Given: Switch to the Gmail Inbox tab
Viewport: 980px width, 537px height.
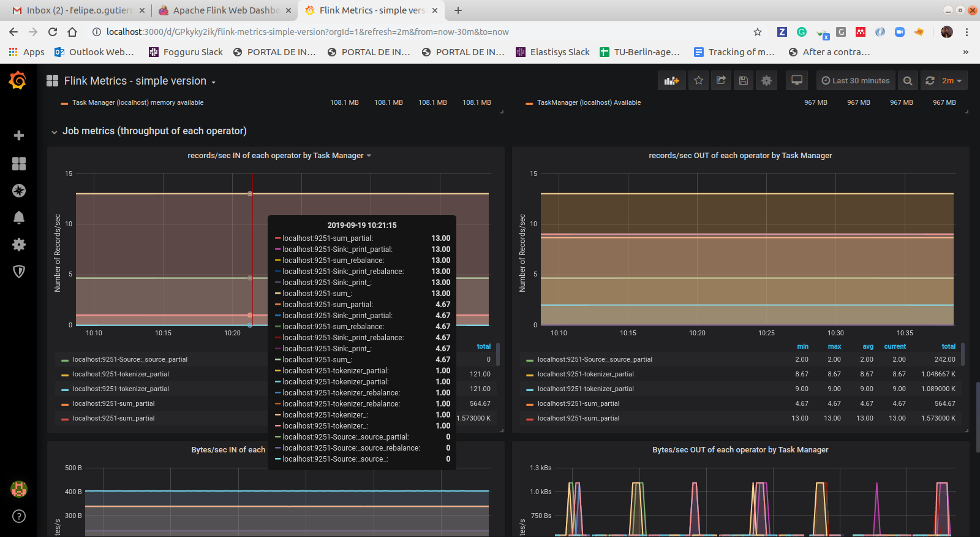Looking at the screenshot, I should click(78, 10).
